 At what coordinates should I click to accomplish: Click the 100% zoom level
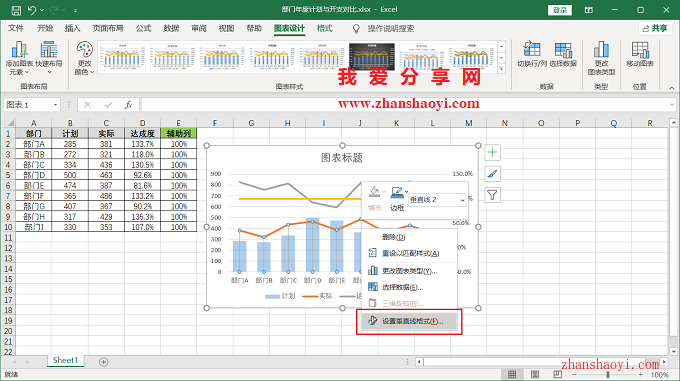pos(660,375)
